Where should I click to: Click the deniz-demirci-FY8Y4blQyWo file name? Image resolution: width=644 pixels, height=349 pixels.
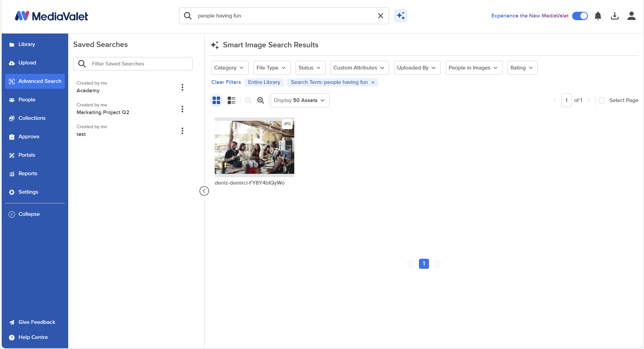point(250,183)
